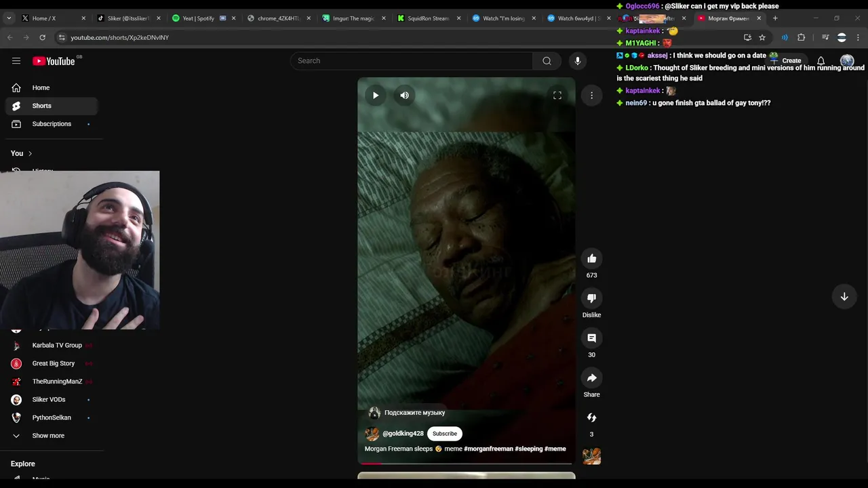Open the Karbala TV Group subscription
This screenshot has width=868, height=488.
pyautogui.click(x=52, y=346)
